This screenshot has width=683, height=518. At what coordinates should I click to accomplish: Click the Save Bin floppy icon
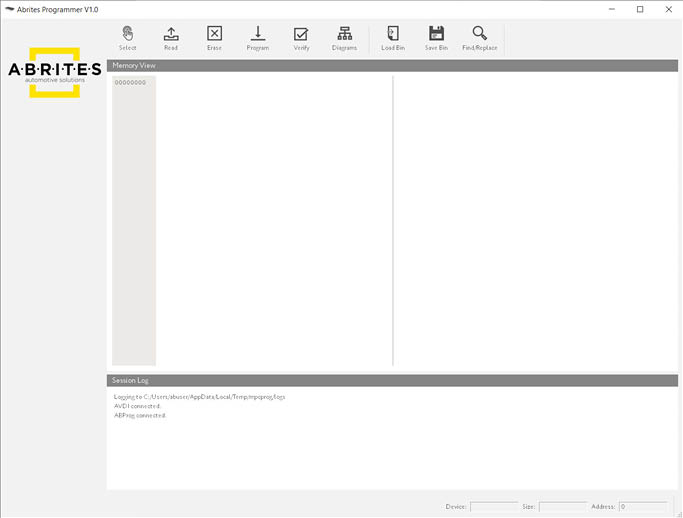(x=436, y=34)
